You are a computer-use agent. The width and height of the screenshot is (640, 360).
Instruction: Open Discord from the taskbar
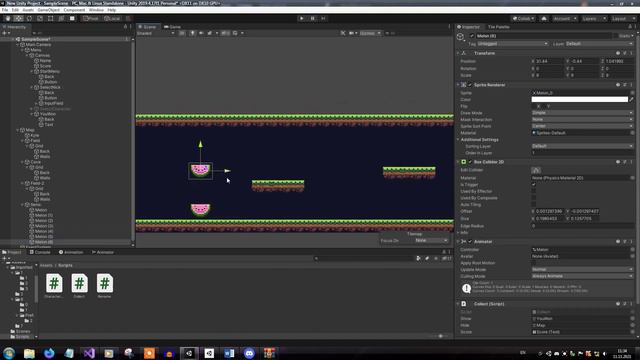[x=249, y=353]
